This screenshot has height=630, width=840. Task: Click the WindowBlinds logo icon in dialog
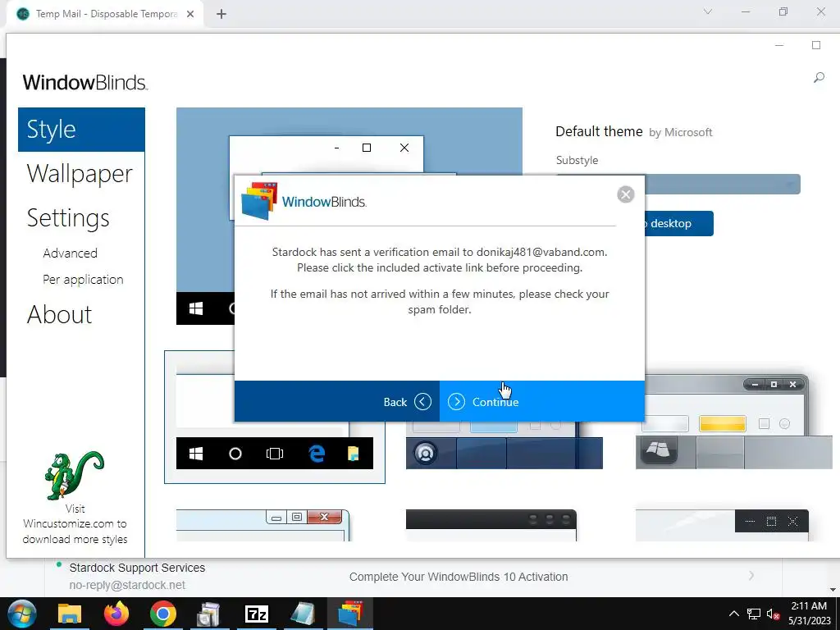(259, 201)
